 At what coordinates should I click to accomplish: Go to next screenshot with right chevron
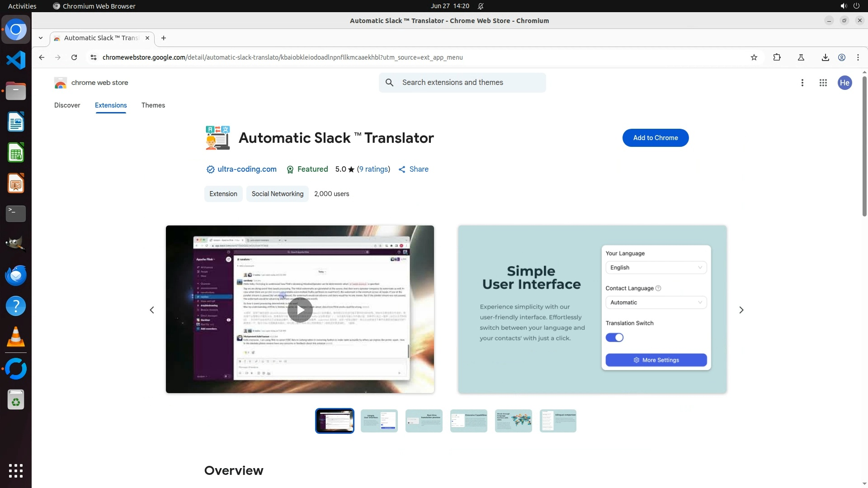tap(741, 310)
